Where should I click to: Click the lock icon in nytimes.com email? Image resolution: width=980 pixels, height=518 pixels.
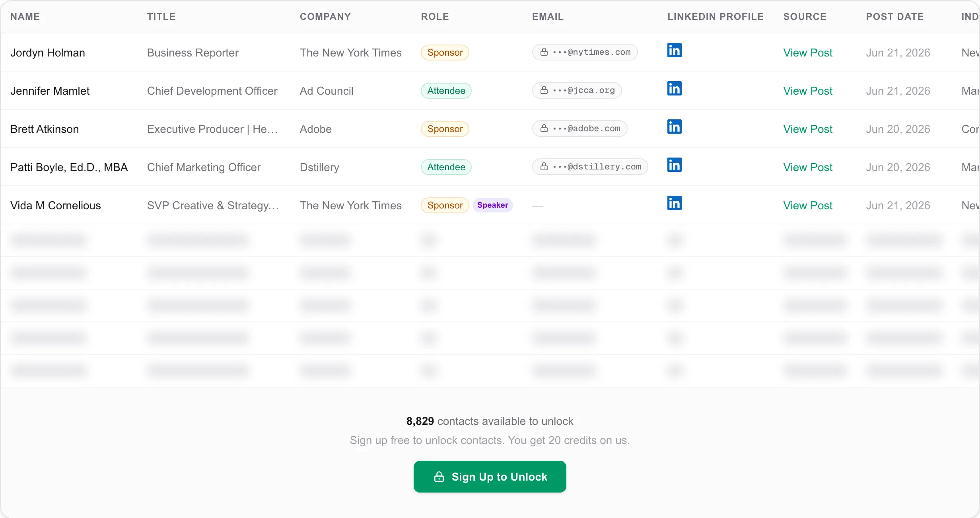(x=544, y=52)
